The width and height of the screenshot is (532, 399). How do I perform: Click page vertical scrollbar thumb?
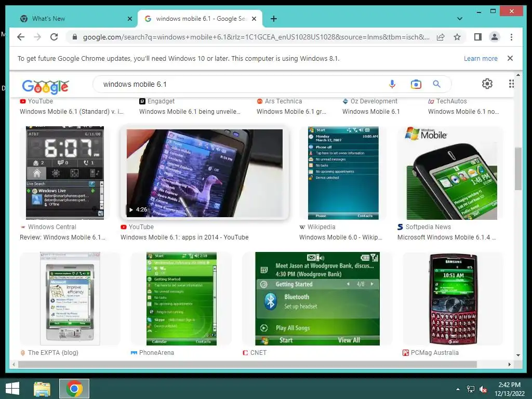click(518, 169)
